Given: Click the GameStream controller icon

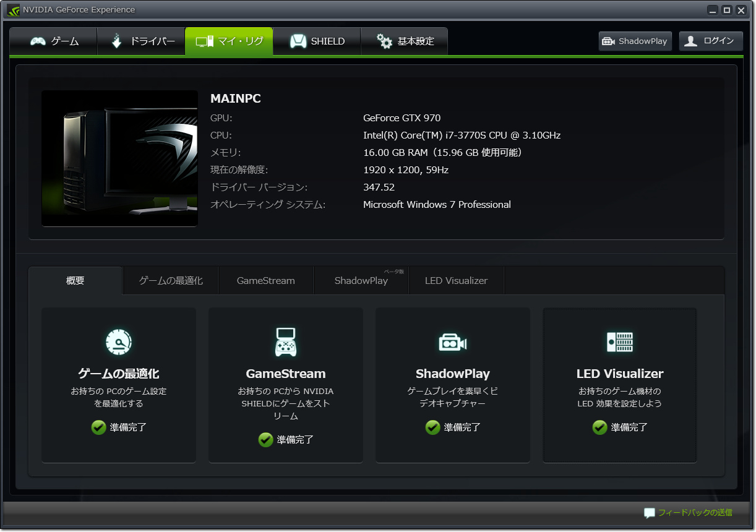Looking at the screenshot, I should [286, 342].
